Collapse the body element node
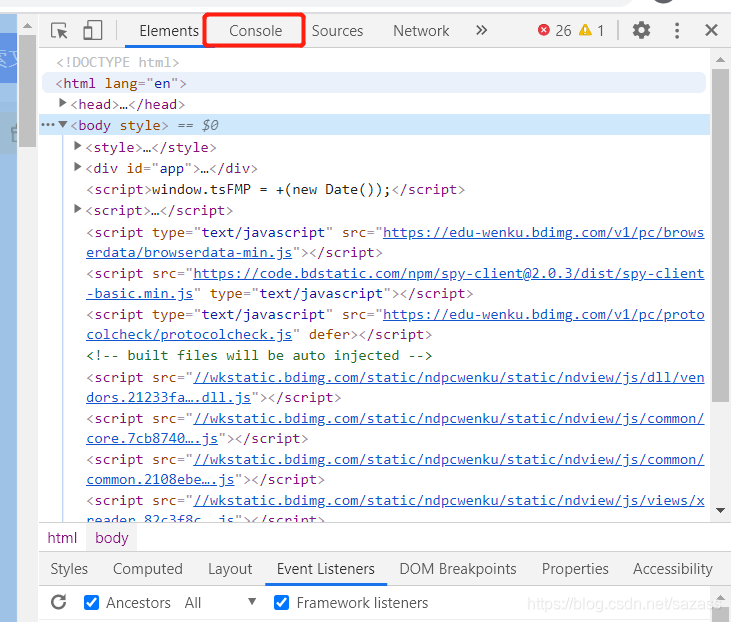731x622 pixels. (63, 124)
